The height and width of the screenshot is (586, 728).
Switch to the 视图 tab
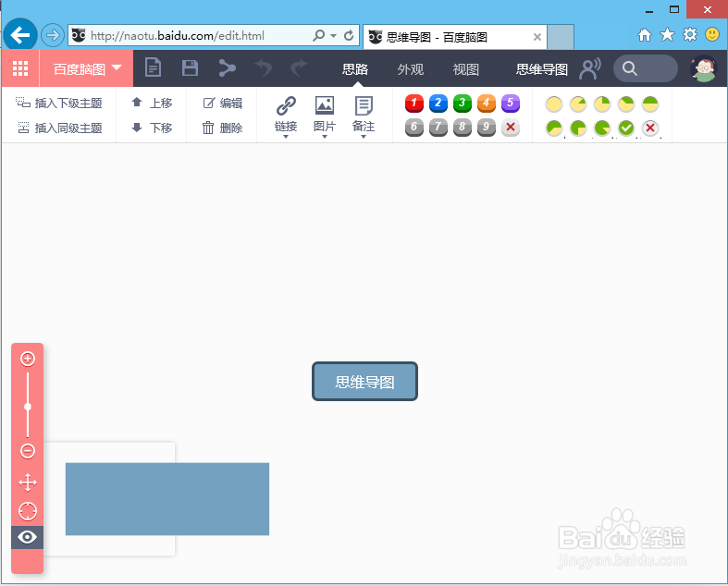coord(465,69)
